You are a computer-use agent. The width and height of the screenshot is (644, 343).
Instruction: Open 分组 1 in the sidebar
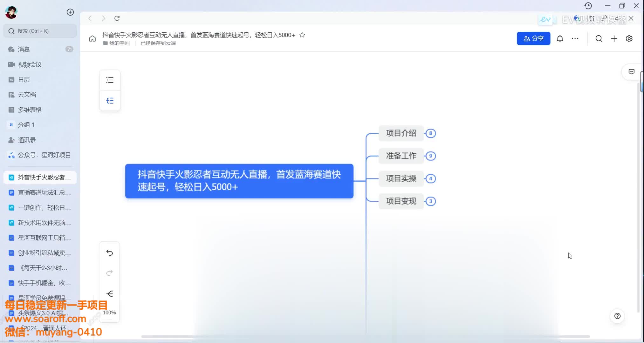point(40,125)
